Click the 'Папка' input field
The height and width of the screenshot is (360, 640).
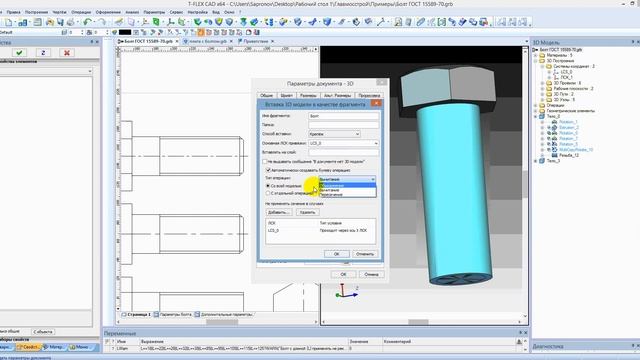tap(344, 125)
